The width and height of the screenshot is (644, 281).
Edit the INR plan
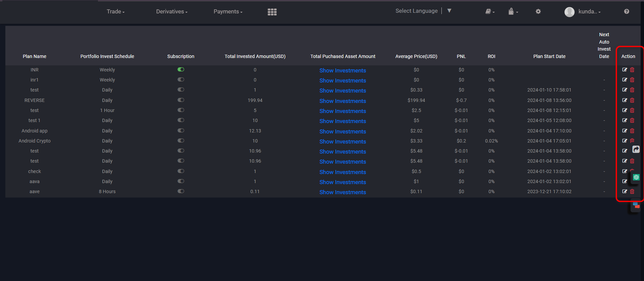[625, 70]
